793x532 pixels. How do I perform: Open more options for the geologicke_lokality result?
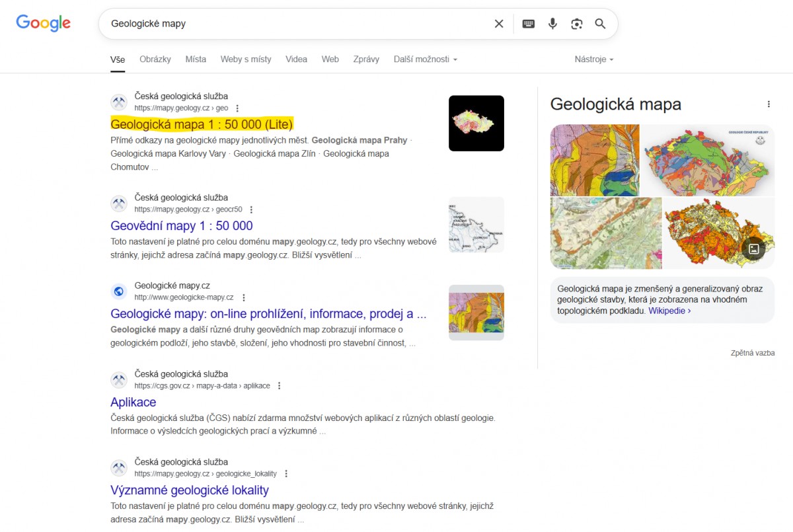[x=286, y=474]
